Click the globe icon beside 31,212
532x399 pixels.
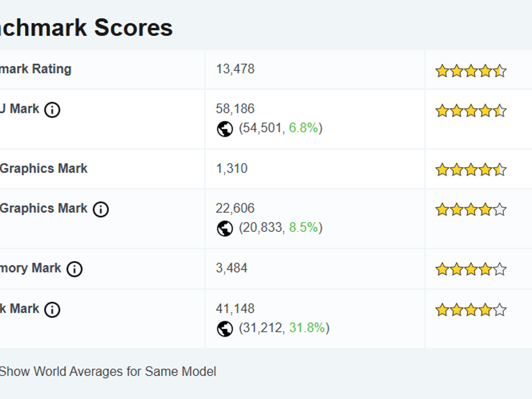[x=225, y=329]
